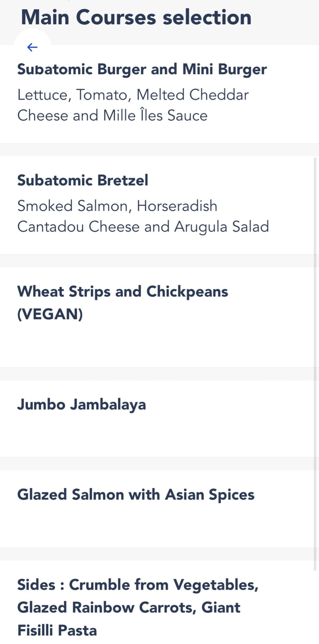Click the Cantadou Cheese and Arugula Salad line
Image resolution: width=319 pixels, height=644 pixels.
(x=143, y=227)
